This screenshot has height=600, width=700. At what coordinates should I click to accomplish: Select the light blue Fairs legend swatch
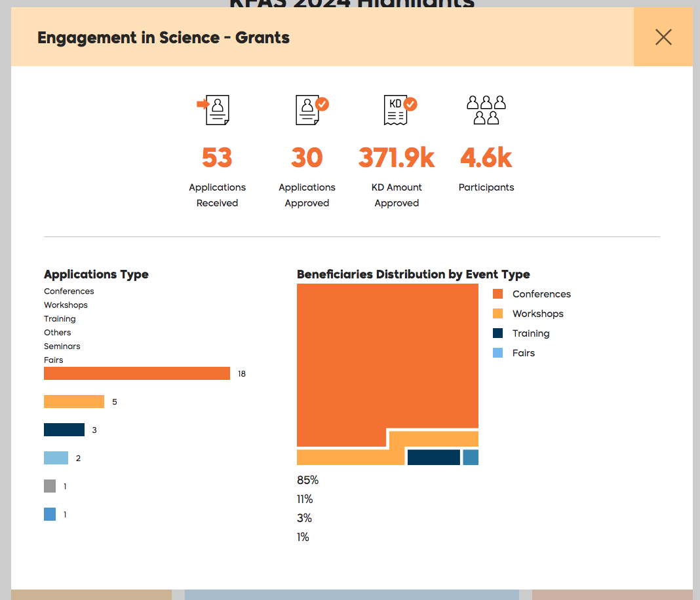click(497, 353)
